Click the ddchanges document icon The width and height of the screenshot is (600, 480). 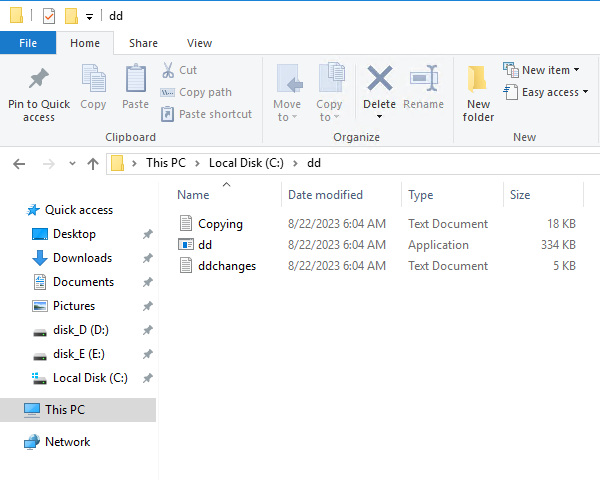point(186,266)
